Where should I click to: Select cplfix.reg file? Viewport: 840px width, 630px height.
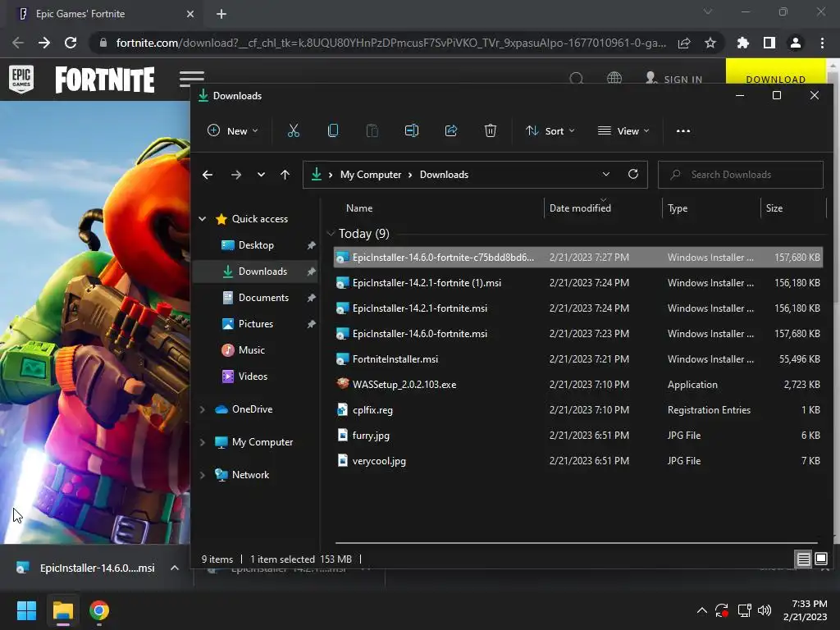coord(577,410)
